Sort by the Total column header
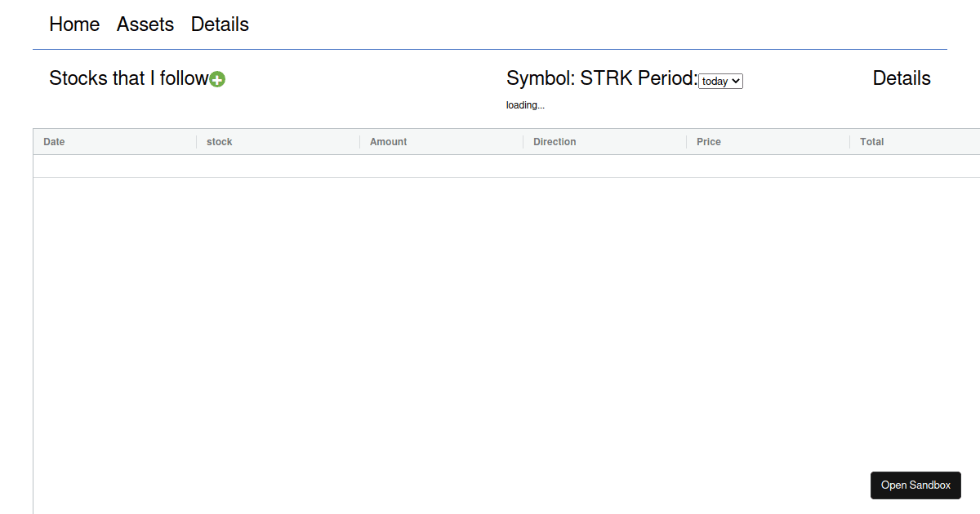 click(x=872, y=142)
